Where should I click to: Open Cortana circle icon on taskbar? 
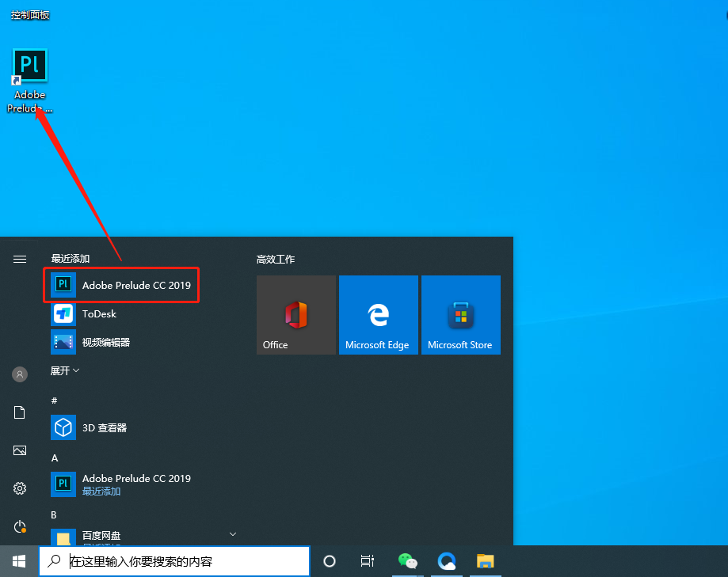330,561
